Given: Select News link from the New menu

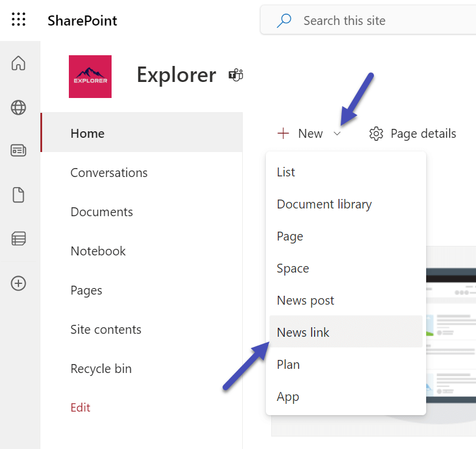Looking at the screenshot, I should coord(303,332).
